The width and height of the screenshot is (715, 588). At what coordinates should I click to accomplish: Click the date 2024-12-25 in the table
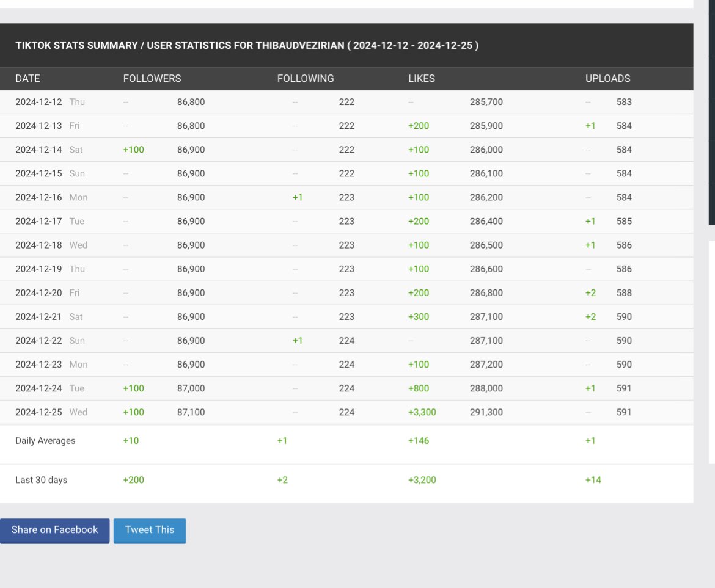(x=38, y=412)
